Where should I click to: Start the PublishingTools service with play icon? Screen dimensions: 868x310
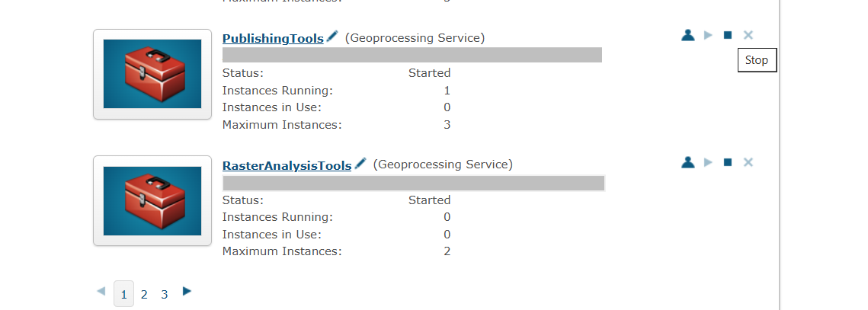708,36
